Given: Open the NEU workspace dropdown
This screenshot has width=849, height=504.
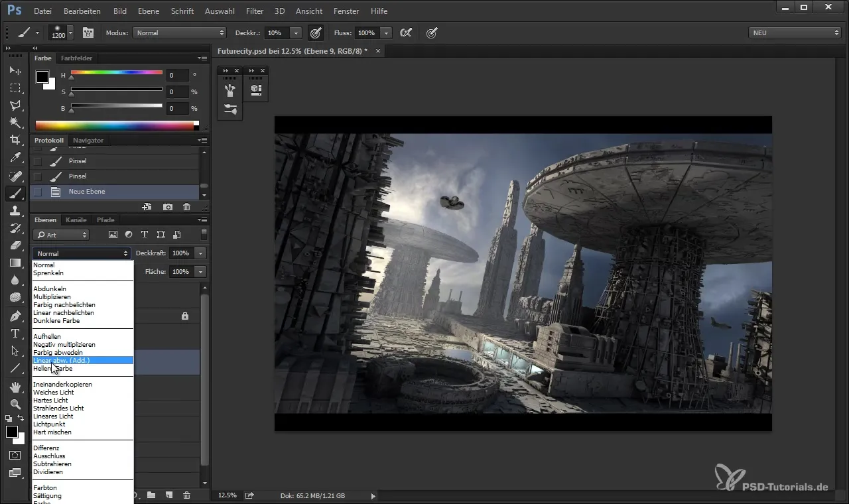Looking at the screenshot, I should pos(795,32).
